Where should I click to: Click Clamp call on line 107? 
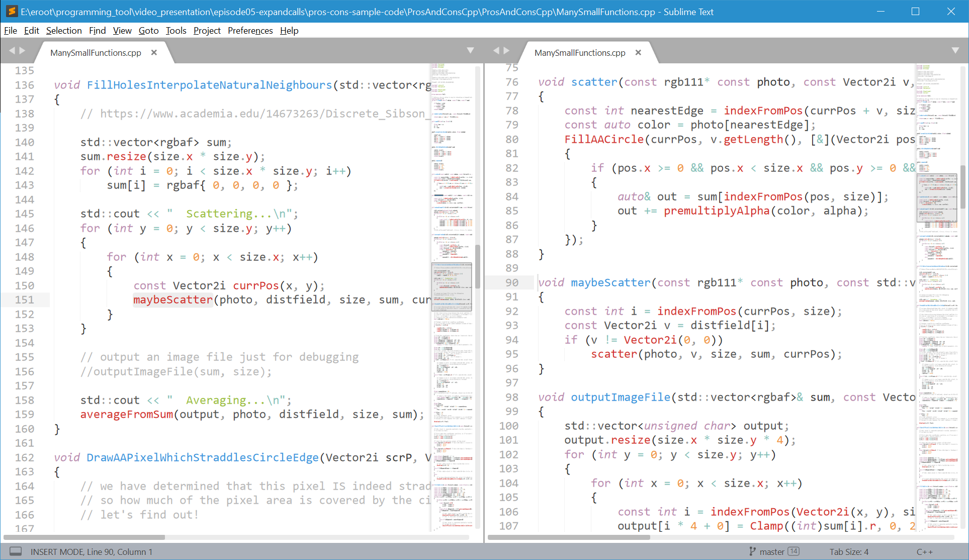pyautogui.click(x=767, y=526)
